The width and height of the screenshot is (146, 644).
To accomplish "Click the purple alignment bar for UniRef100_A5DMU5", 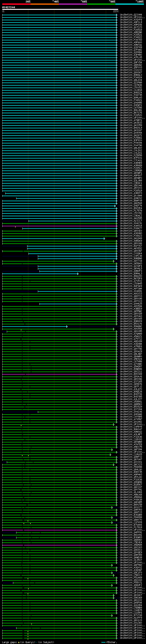I will (60, 545).
